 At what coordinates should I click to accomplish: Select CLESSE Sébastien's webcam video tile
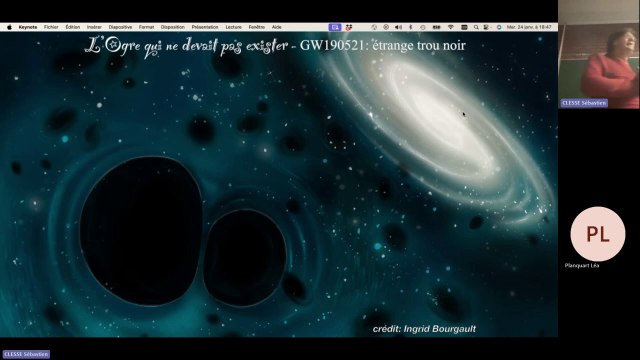click(599, 54)
